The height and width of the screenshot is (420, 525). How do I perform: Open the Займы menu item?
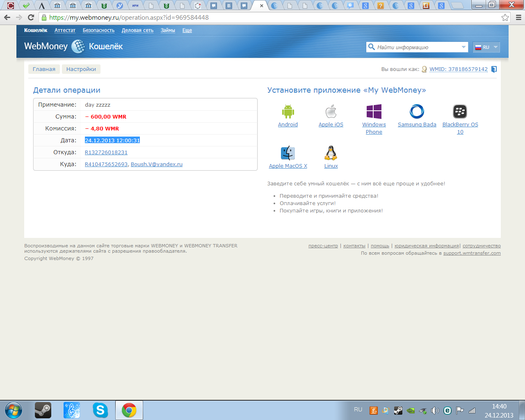[168, 30]
